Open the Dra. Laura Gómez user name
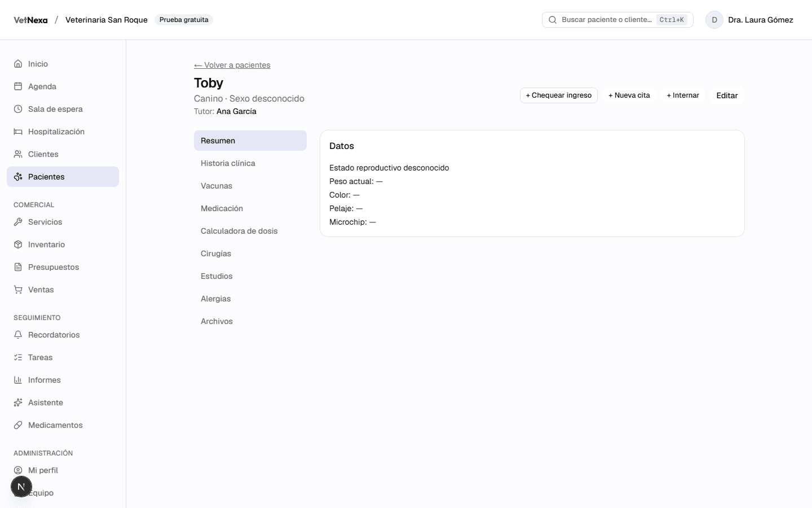This screenshot has height=508, width=812. pyautogui.click(x=761, y=20)
